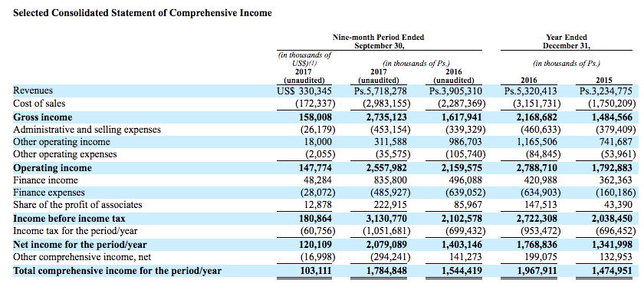Screen dimensions: 644x287
Task: Click the table title heading
Action: [x=143, y=13]
